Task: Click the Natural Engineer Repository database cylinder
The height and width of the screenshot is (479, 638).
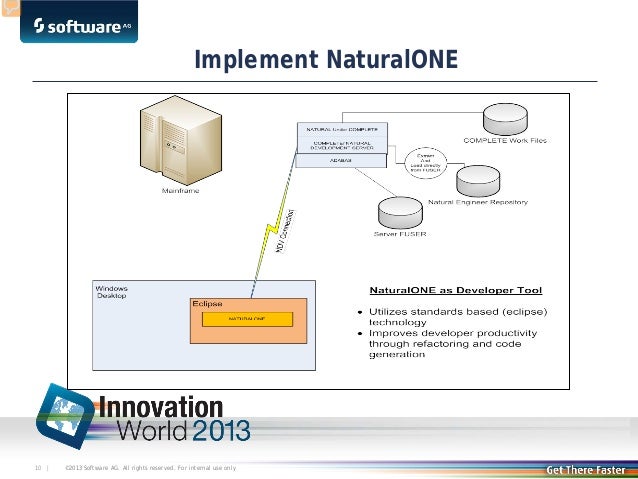Action: pyautogui.click(x=478, y=181)
